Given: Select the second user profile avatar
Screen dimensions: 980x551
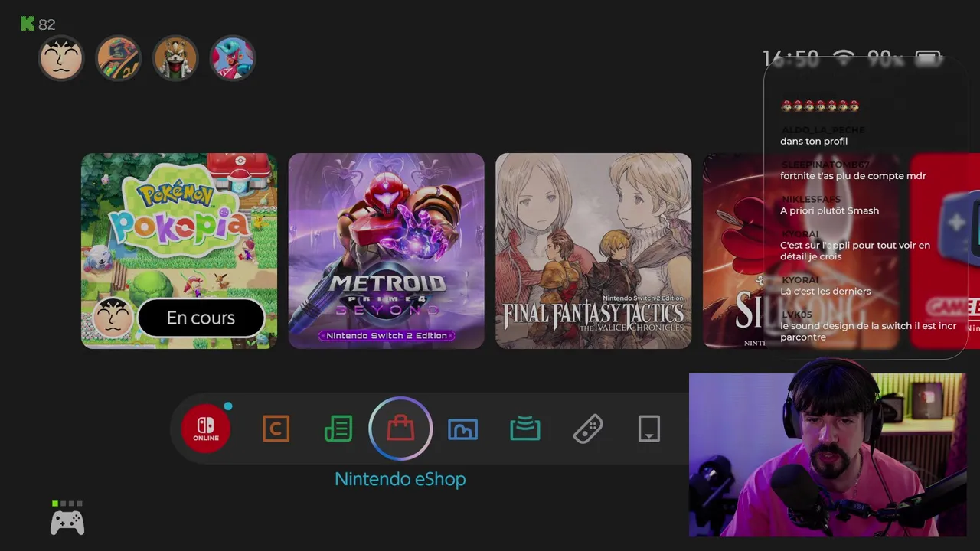Looking at the screenshot, I should (119, 58).
